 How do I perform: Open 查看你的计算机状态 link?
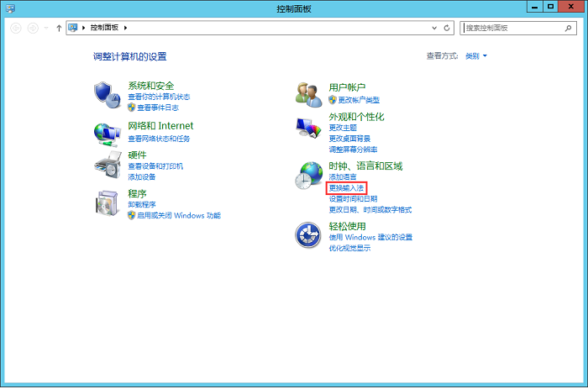[x=159, y=97]
